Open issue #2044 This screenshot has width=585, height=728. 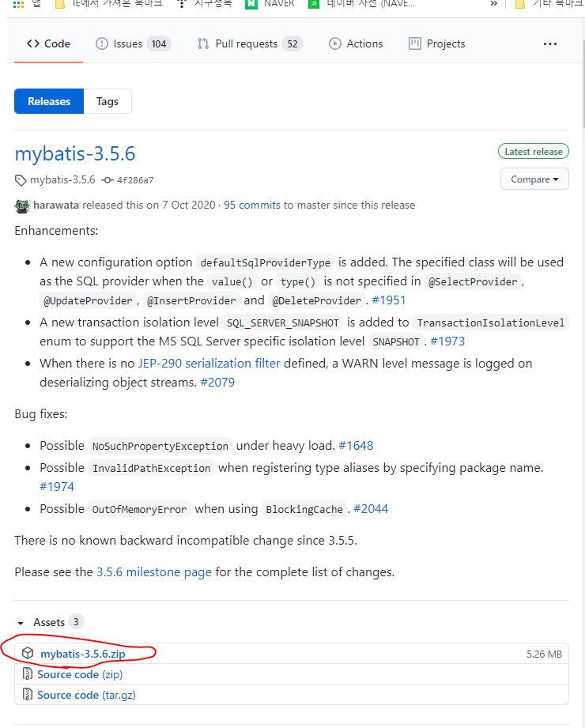[371, 509]
